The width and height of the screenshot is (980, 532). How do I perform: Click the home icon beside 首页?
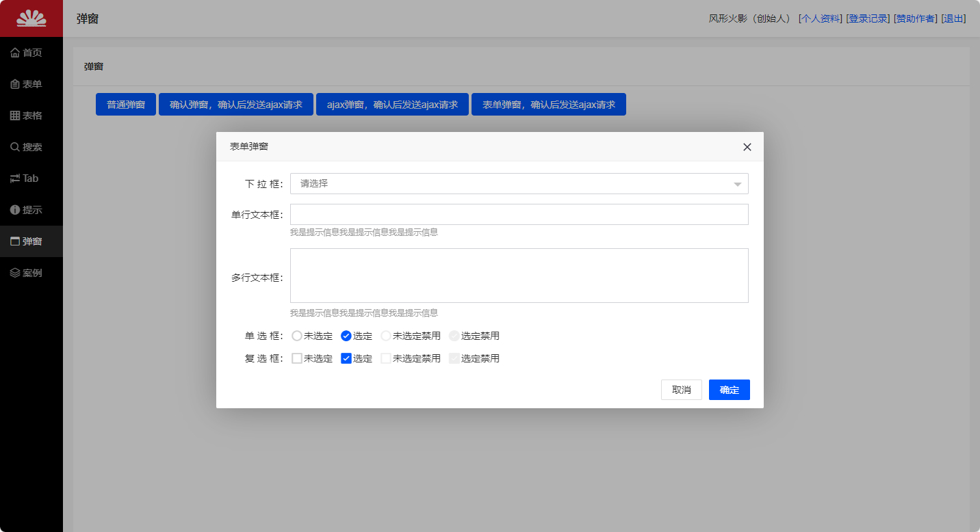pyautogui.click(x=15, y=53)
